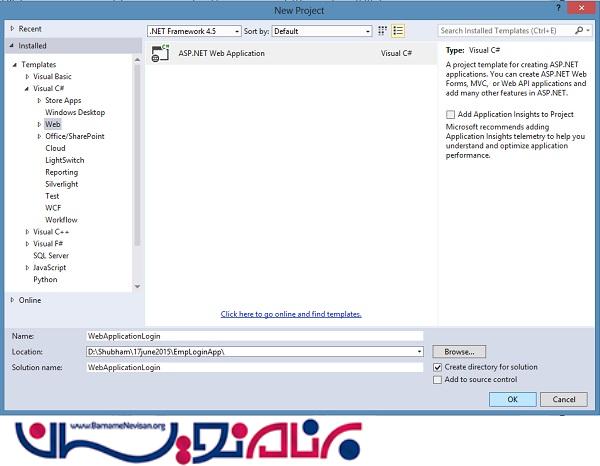Screen dimensions: 600x466
Task: Expand the Visual Basic tree node
Action: [x=26, y=76]
